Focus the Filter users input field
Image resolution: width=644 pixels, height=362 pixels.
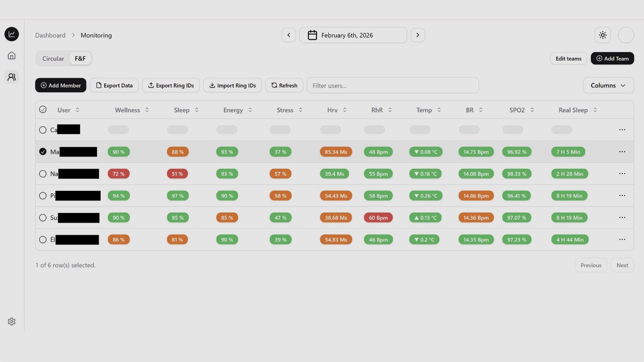click(392, 85)
